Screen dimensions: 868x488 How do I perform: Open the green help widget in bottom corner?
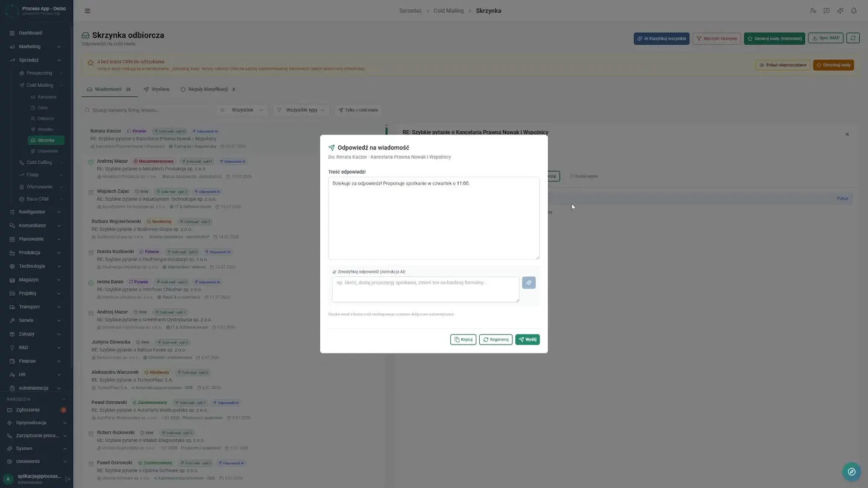point(851,472)
